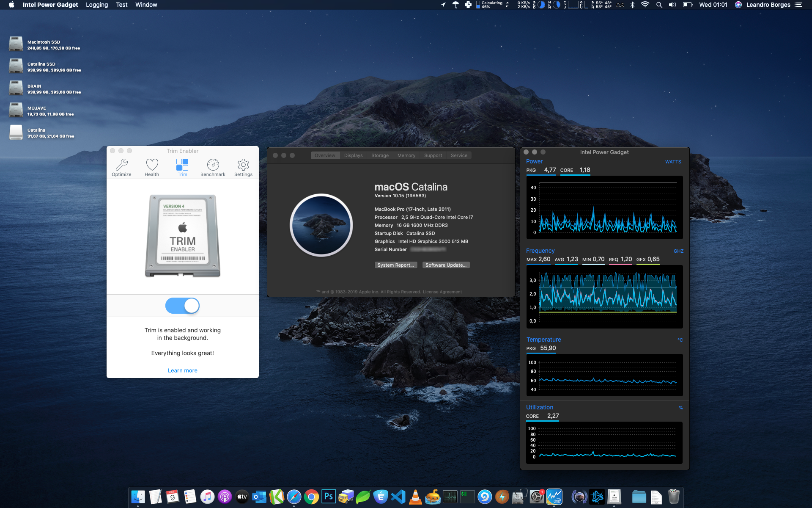Image resolution: width=812 pixels, height=508 pixels.
Task: Click the Utilization CORE value 2,27
Action: pyautogui.click(x=553, y=416)
